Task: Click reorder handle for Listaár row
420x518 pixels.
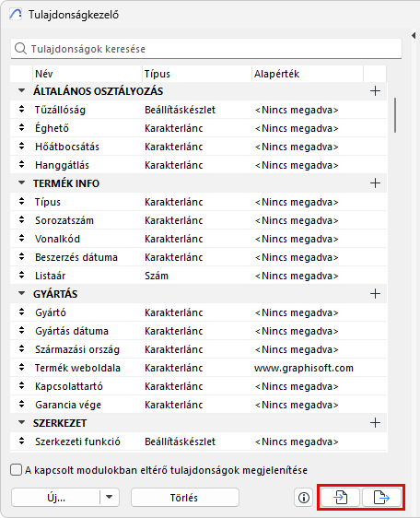Action: pyautogui.click(x=21, y=276)
